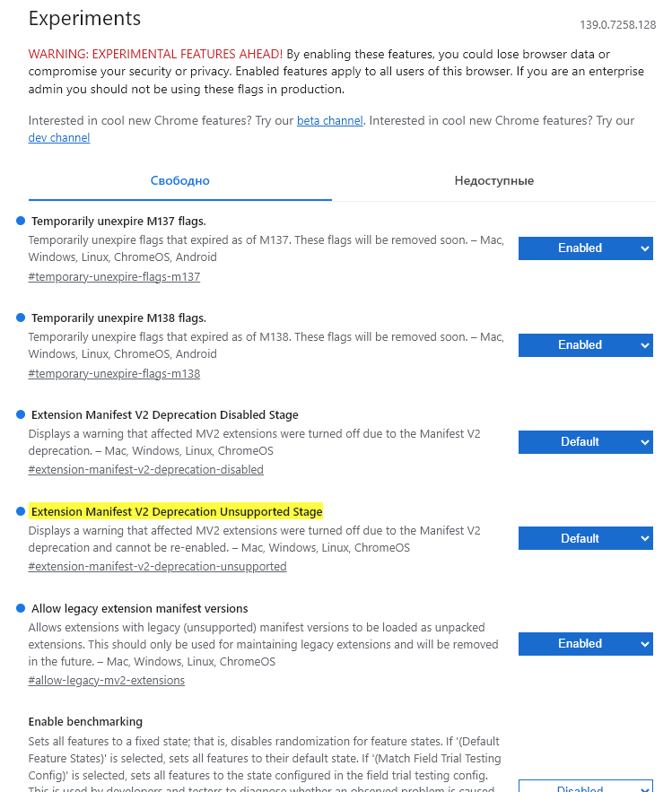
Task: Click the #temporary-unexpire-flags-m137 anchor link
Action: (x=114, y=277)
